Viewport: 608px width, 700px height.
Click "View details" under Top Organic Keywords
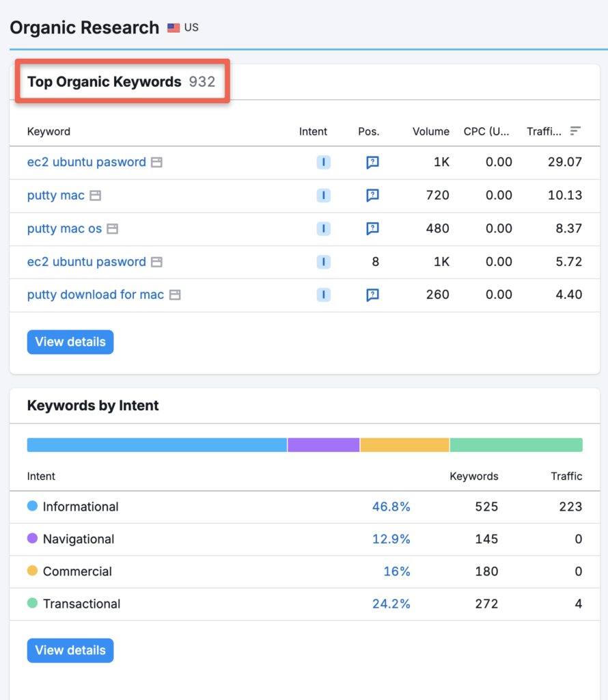coord(70,342)
